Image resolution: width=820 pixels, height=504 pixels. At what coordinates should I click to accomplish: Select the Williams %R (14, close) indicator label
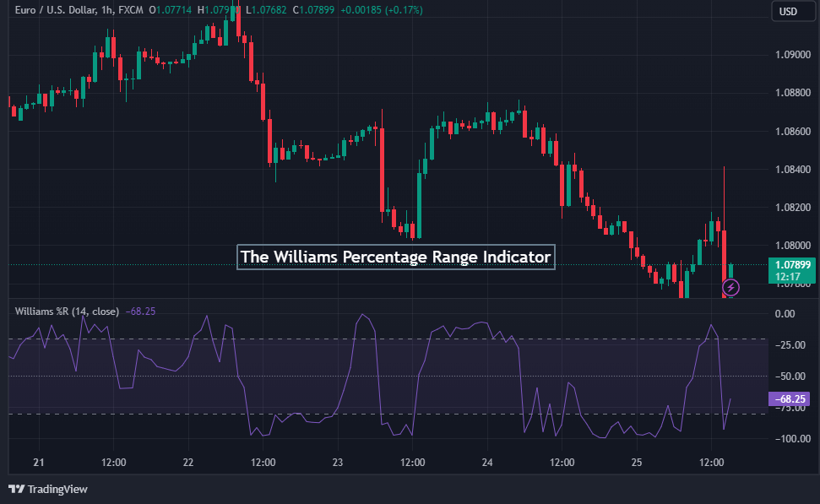coord(67,311)
